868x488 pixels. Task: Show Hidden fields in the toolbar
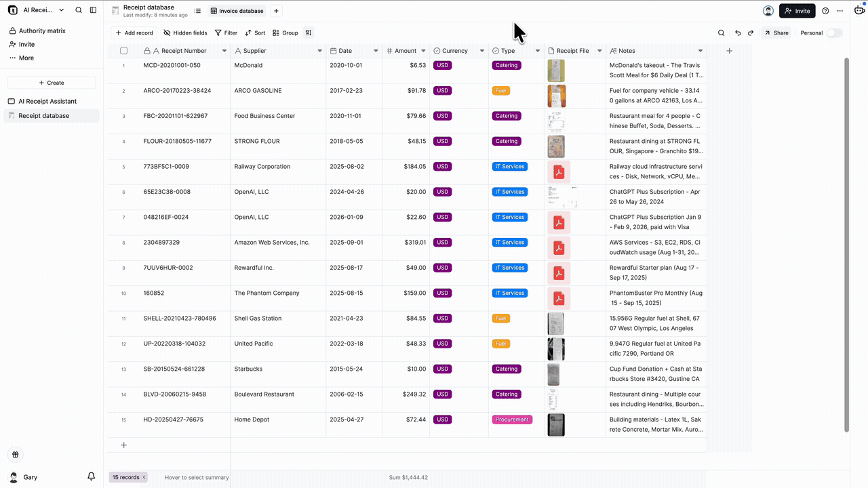click(x=184, y=33)
